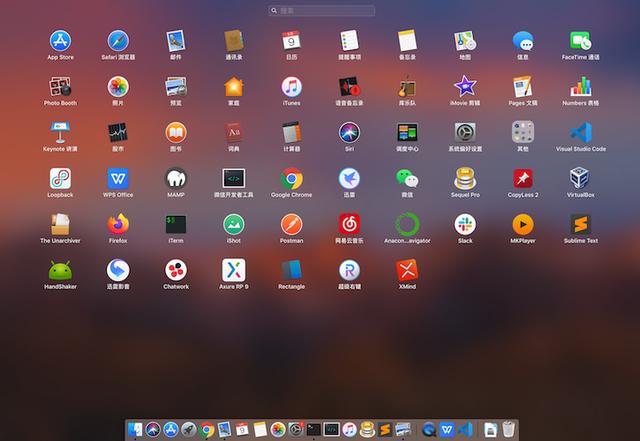
Task: Launch The Unarchiver
Action: click(60, 224)
